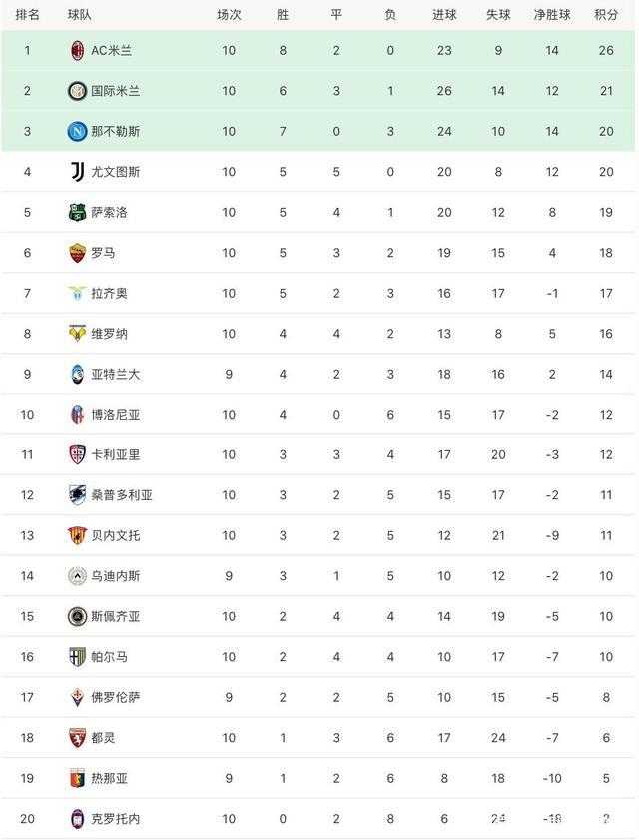Click the 拉齐奥 eagle badge
The height and width of the screenshot is (840, 639).
pyautogui.click(x=77, y=293)
